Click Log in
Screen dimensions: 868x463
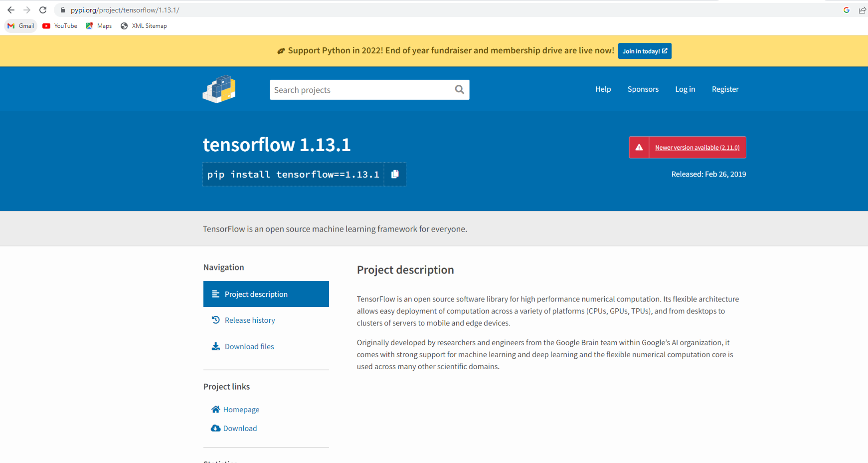pyautogui.click(x=685, y=89)
